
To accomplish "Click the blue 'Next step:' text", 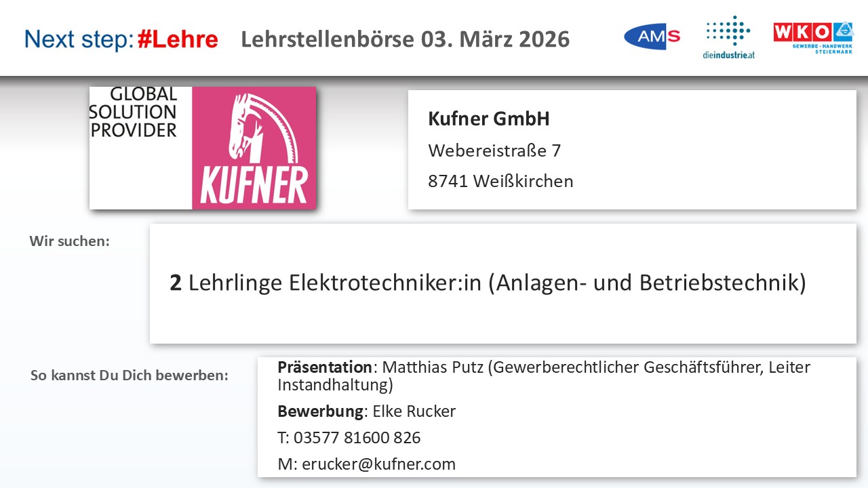I will [78, 39].
